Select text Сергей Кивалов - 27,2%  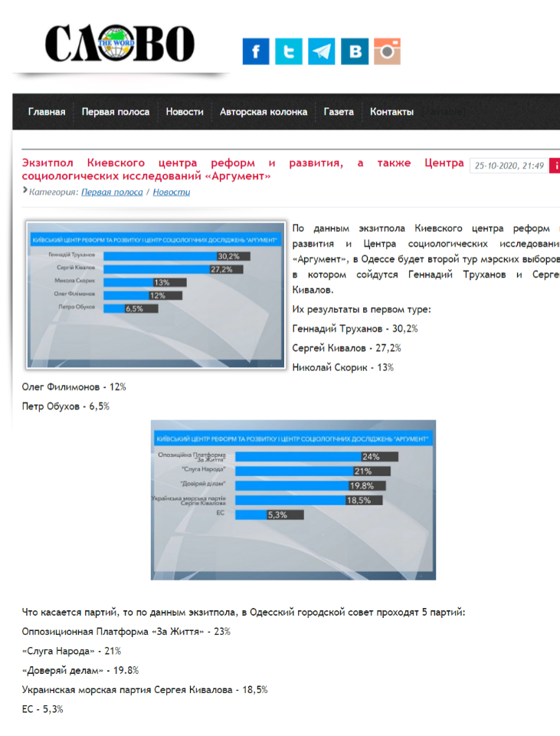click(x=346, y=348)
